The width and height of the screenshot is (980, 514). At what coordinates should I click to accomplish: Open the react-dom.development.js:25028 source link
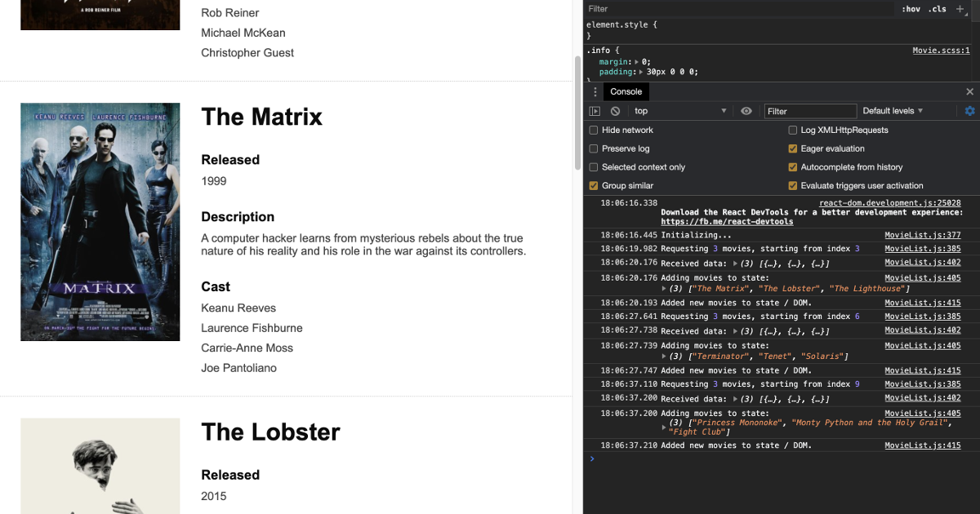[890, 203]
